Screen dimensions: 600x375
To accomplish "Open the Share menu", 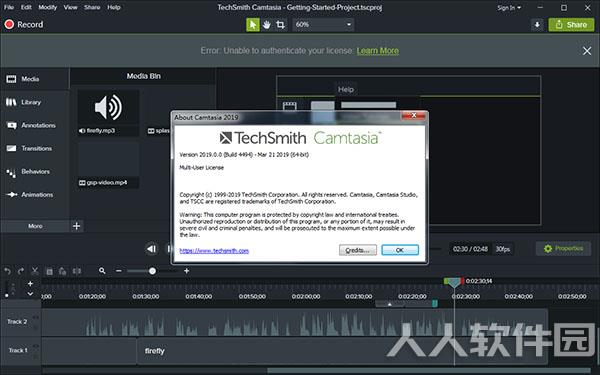I will click(x=92, y=7).
